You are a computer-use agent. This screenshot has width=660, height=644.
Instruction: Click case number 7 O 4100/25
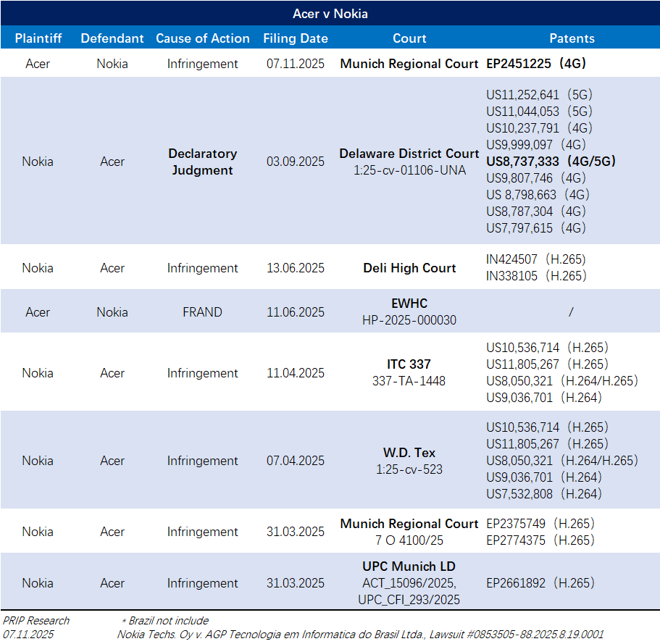409,540
